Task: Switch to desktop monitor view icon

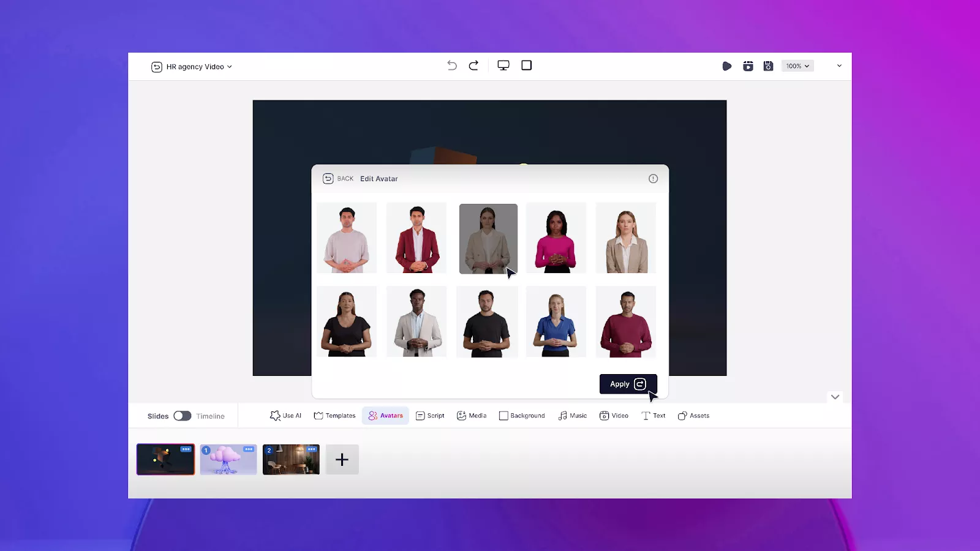Action: pos(503,66)
